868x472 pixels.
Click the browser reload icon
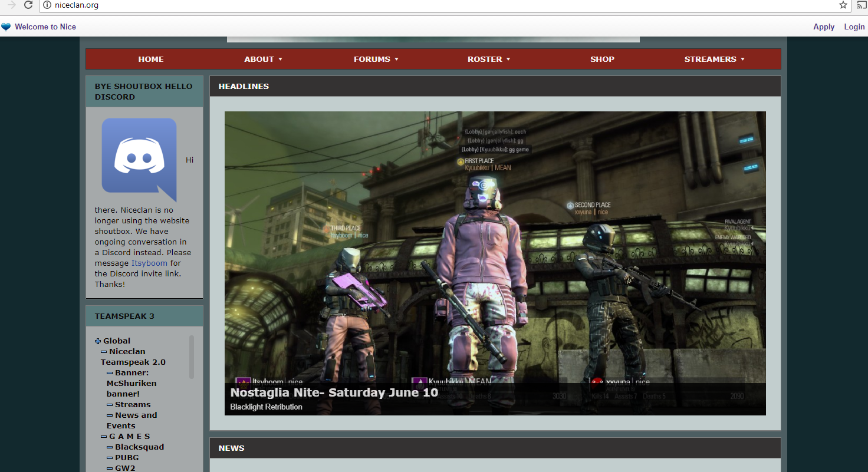(x=28, y=5)
